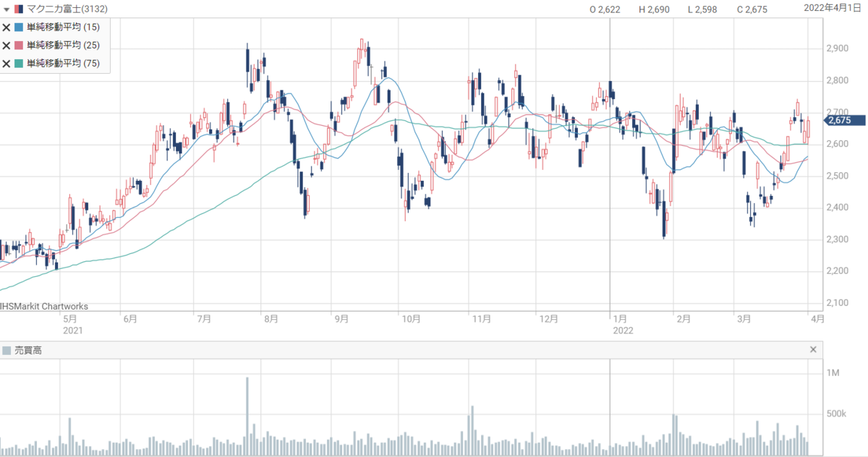Remove the 単純移動平均 (75) indicator
The width and height of the screenshot is (868, 457).
[x=7, y=63]
